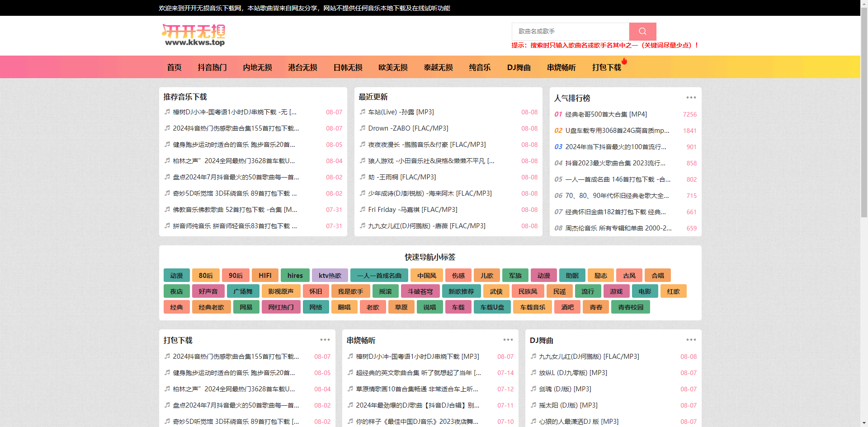
Task: Open 港台无损 navigation item
Action: pos(302,67)
